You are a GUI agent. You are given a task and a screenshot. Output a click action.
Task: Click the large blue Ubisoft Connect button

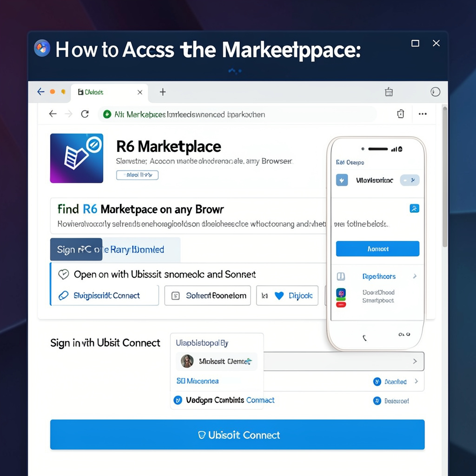coord(237,435)
